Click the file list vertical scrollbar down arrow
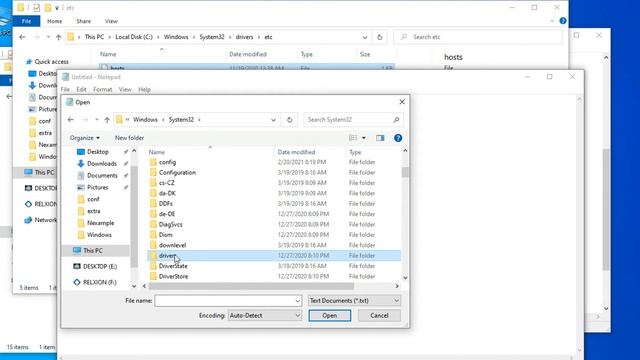 coord(405,278)
